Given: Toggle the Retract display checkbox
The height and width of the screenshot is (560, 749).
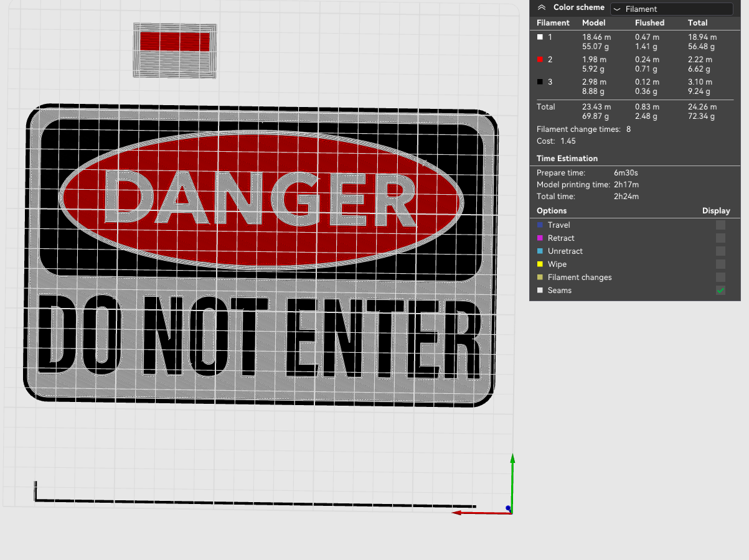Looking at the screenshot, I should click(x=720, y=238).
